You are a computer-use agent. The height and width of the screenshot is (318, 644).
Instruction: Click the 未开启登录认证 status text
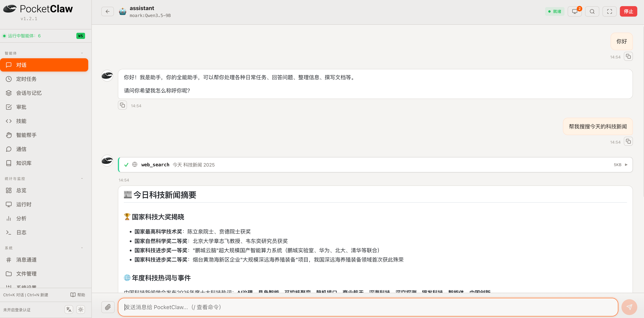(17, 310)
